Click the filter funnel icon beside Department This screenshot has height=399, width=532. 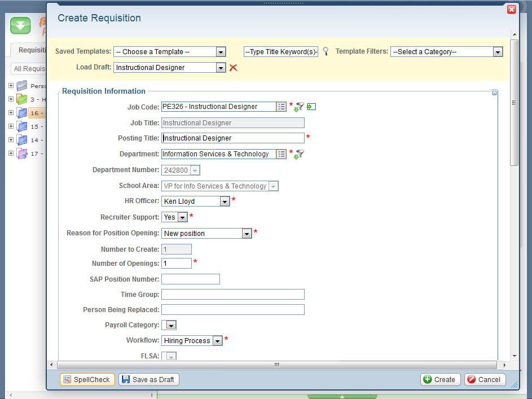(299, 154)
